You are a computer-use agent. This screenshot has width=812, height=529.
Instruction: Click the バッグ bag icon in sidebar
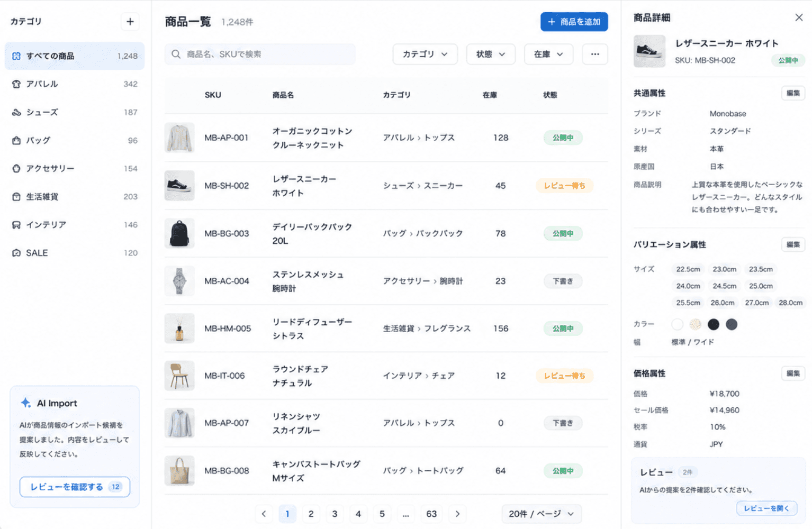coord(16,140)
